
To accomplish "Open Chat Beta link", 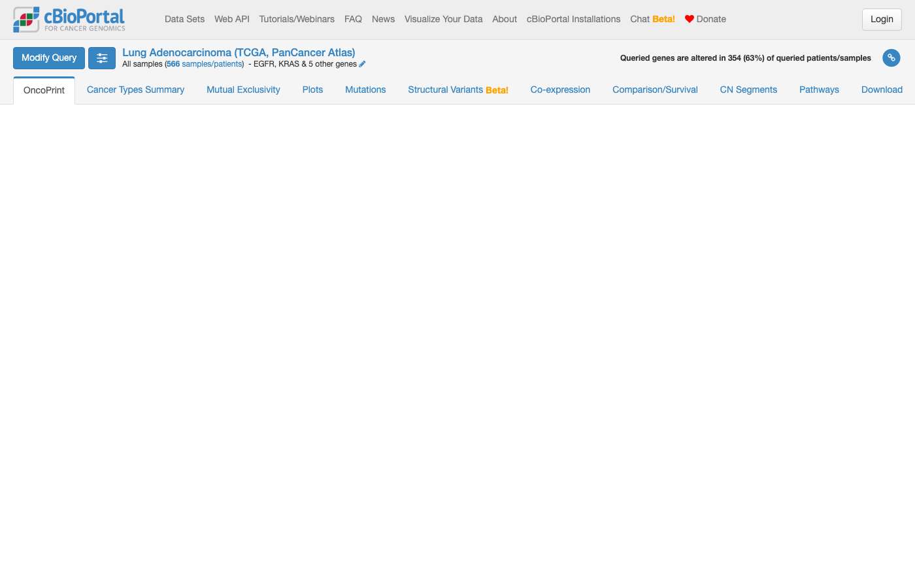I will [x=652, y=19].
